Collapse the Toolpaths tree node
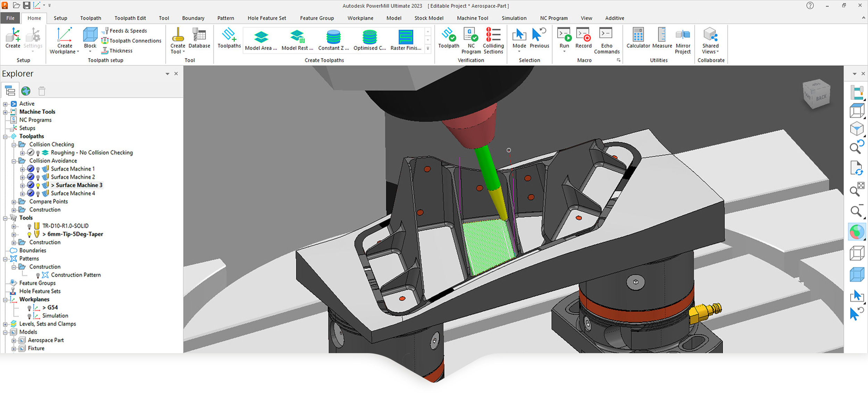Viewport: 868px width, 399px height. pos(5,137)
